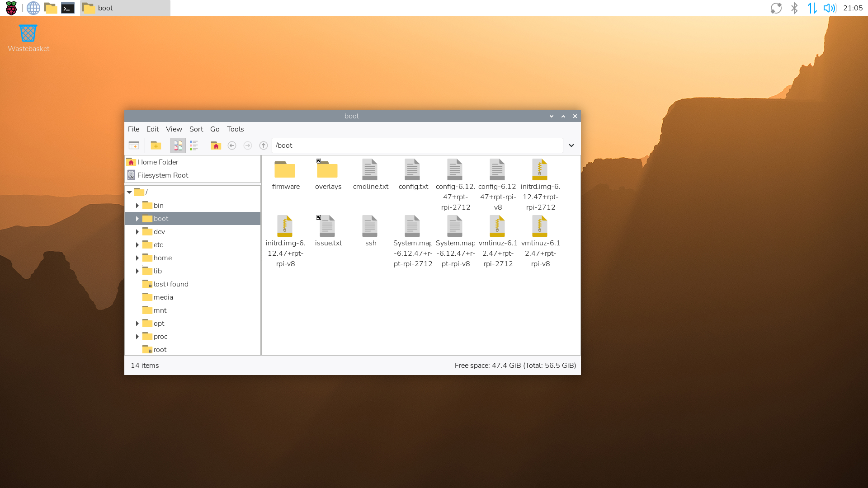This screenshot has width=868, height=488.
Task: Open the Tools menu
Action: [x=235, y=129]
